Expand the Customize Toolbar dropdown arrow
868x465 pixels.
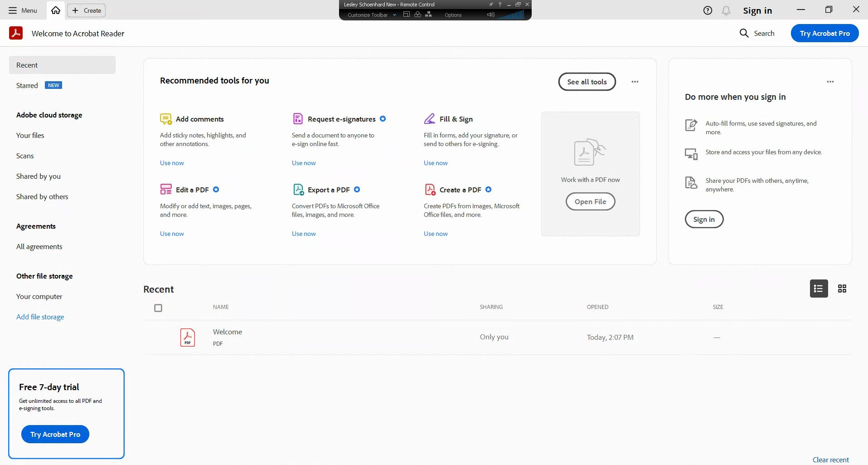(394, 15)
